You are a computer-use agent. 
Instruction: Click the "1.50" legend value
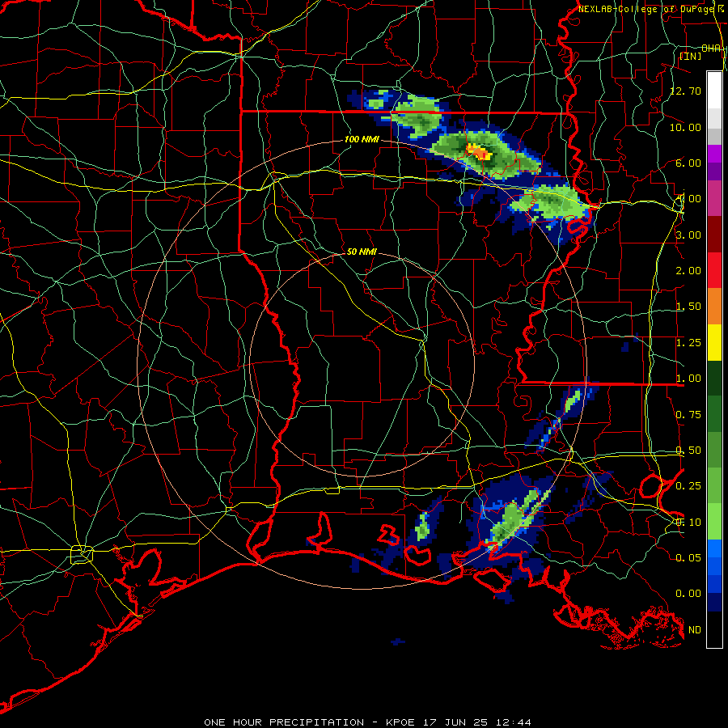tap(688, 307)
